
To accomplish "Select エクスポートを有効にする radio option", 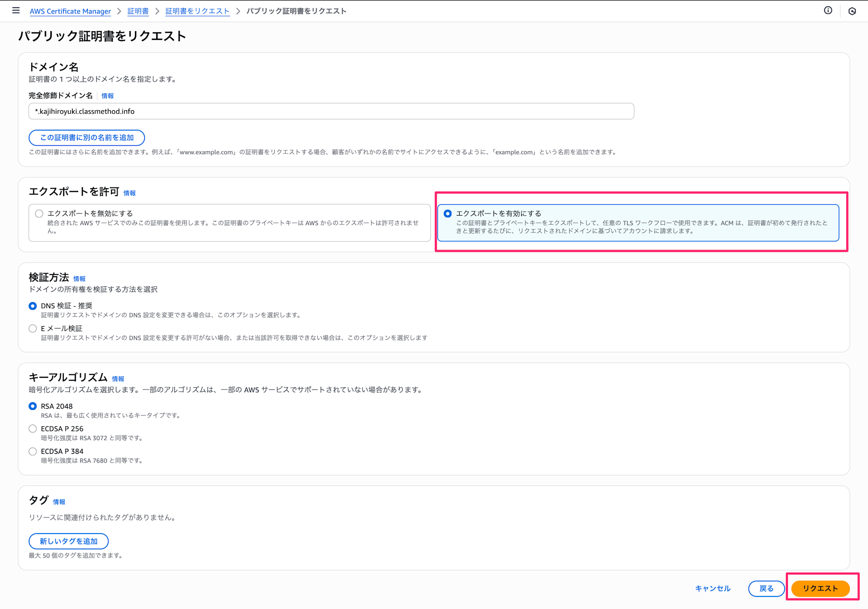I will [447, 213].
